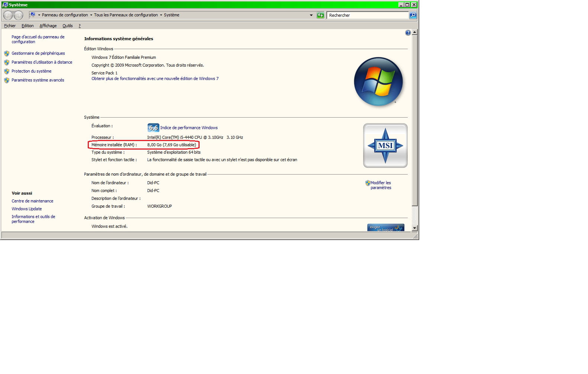Click the Did-PC value beside Nom de l'ordinateur

point(153,183)
